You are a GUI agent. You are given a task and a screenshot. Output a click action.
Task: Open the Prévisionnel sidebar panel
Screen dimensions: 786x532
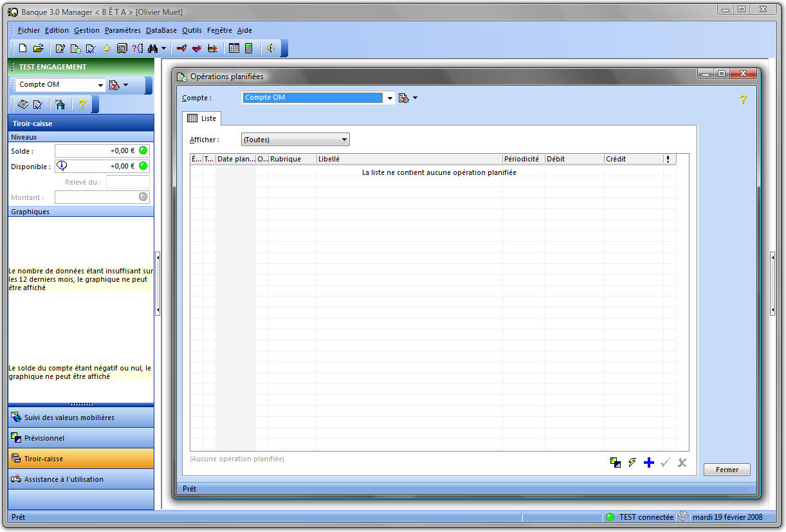44,438
